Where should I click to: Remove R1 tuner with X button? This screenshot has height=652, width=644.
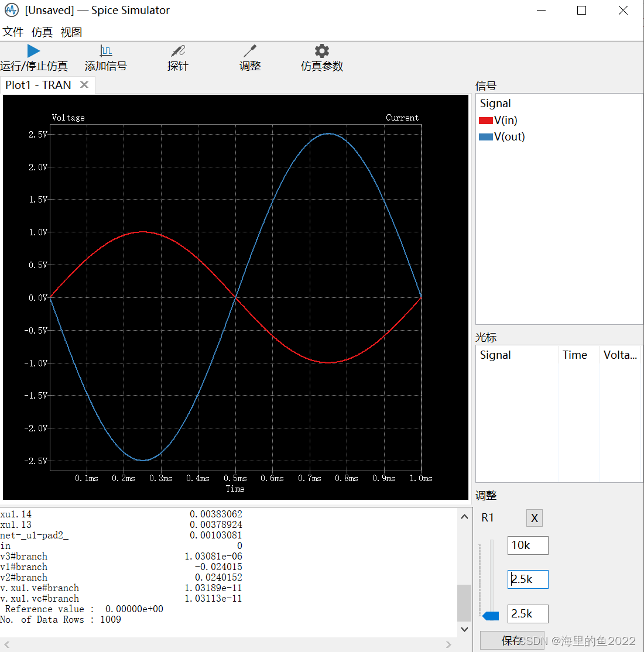coord(534,518)
